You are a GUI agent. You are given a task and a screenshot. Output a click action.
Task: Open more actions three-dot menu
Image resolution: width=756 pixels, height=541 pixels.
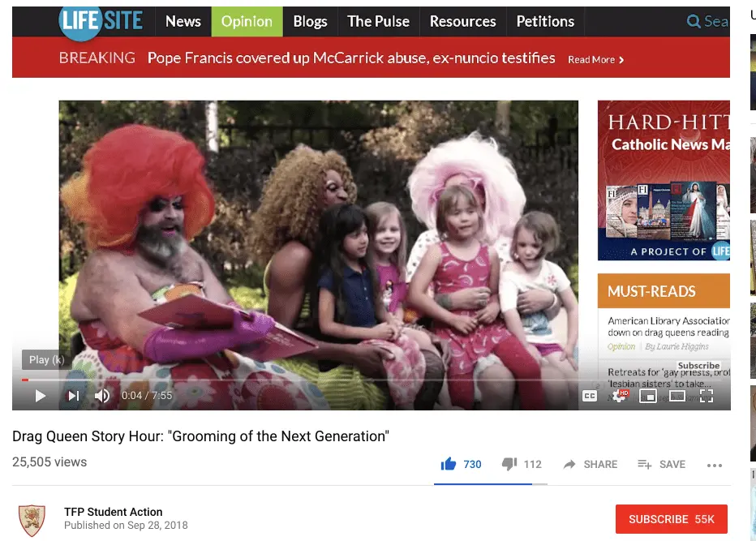pos(714,466)
